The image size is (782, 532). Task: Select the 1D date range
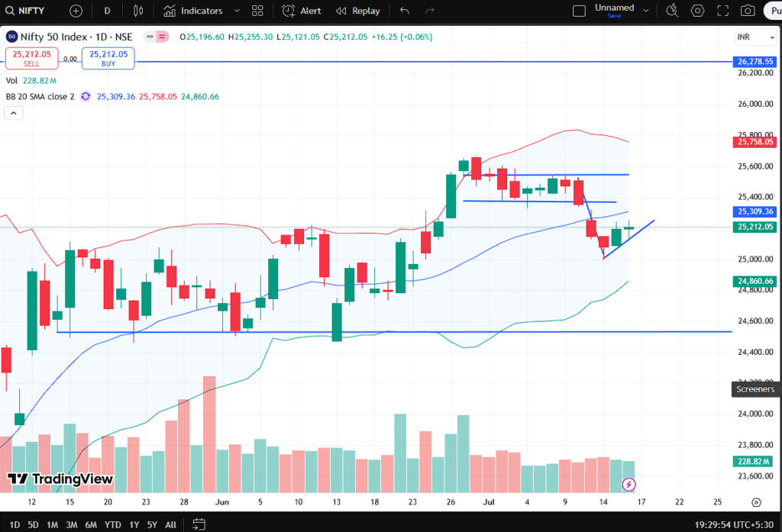pos(15,524)
